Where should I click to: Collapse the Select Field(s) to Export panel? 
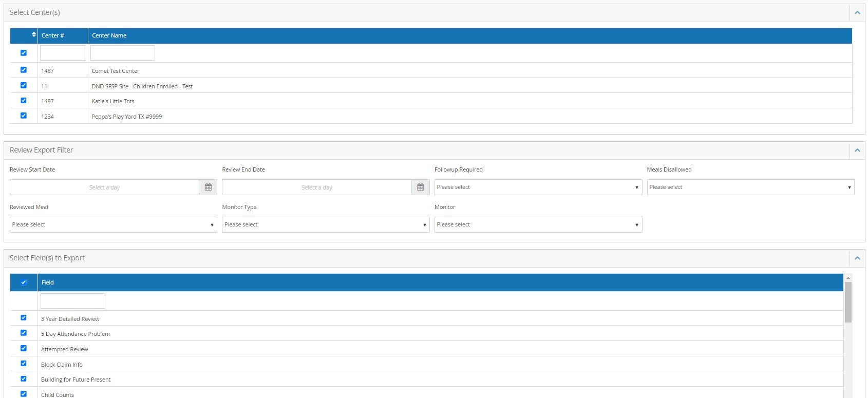point(857,258)
